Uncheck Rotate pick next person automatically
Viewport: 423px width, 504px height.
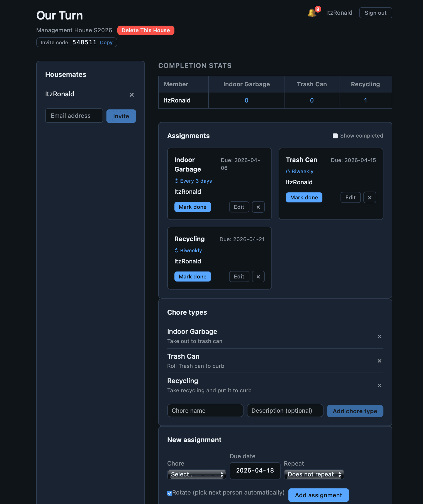tap(170, 493)
